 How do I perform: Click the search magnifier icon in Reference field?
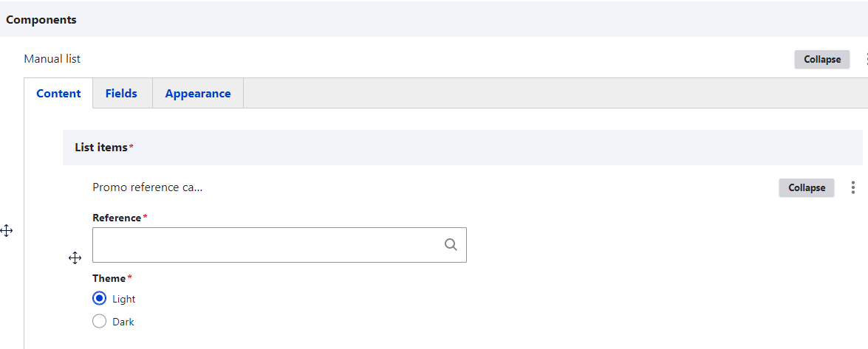[x=451, y=245]
